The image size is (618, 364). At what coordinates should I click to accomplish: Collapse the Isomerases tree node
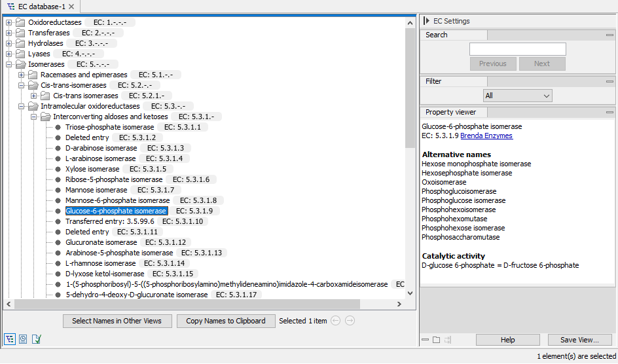tap(9, 64)
